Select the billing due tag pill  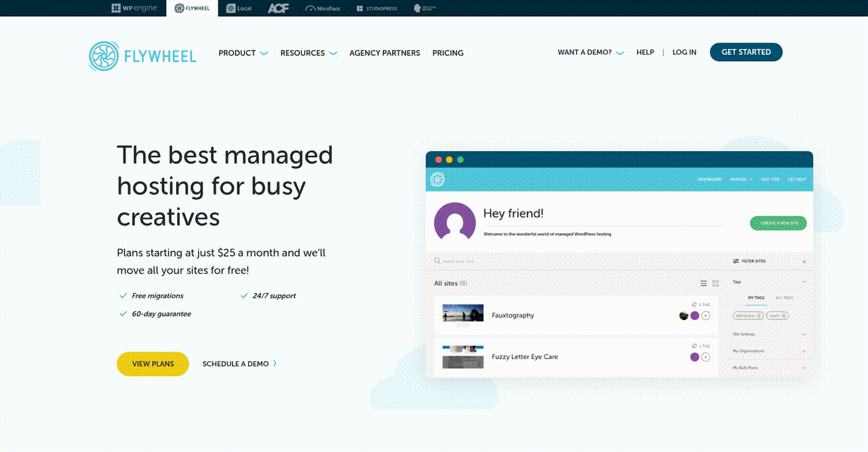point(748,315)
